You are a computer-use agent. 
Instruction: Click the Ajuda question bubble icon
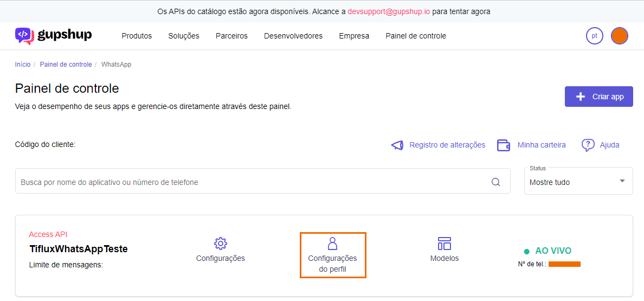(x=588, y=145)
